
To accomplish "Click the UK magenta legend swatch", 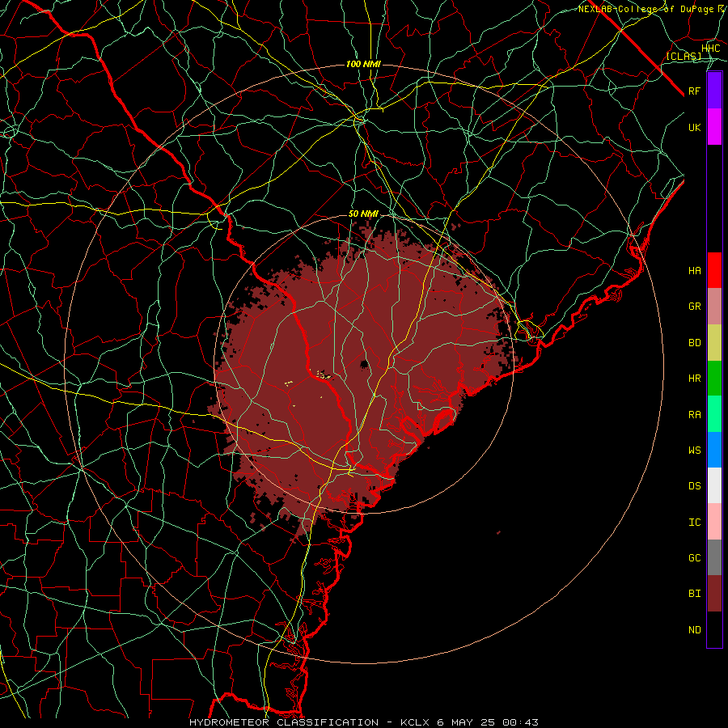I will coord(714,127).
